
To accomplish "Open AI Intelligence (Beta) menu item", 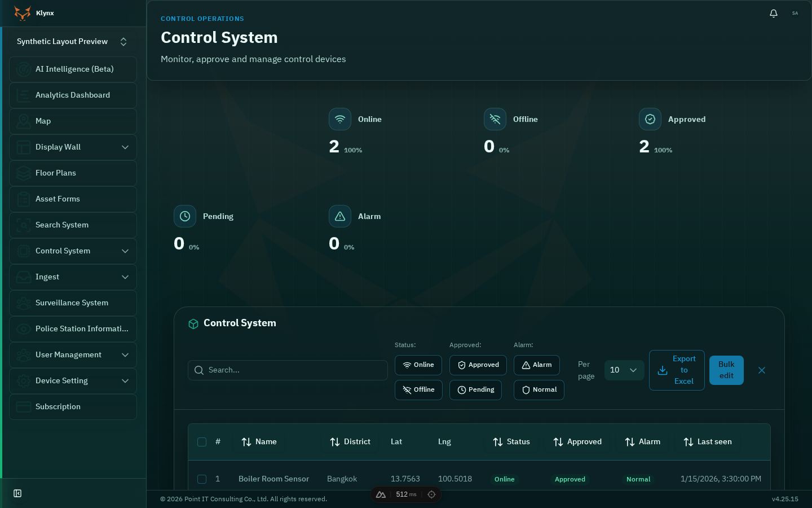I will [73, 69].
